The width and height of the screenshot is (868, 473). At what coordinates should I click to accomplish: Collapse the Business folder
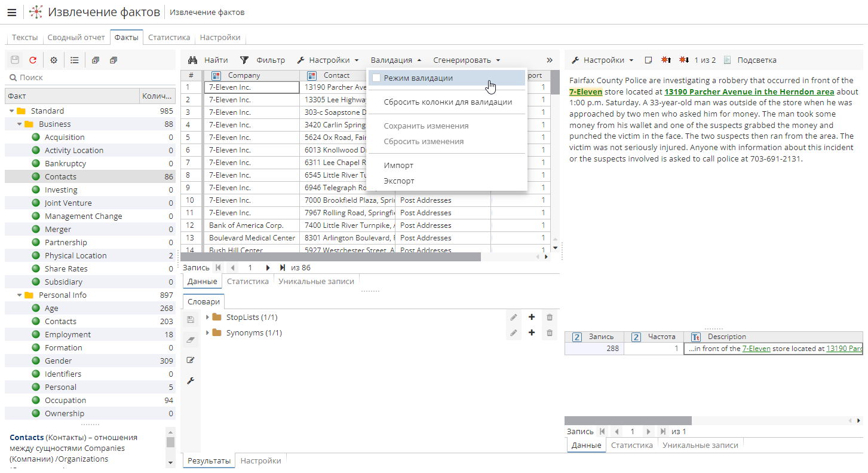tap(20, 124)
